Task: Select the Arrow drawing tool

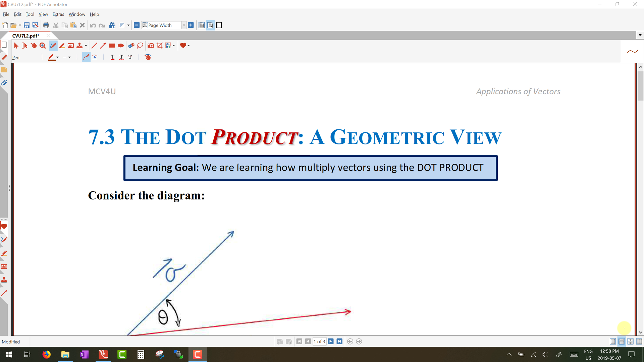Action: pos(103,46)
